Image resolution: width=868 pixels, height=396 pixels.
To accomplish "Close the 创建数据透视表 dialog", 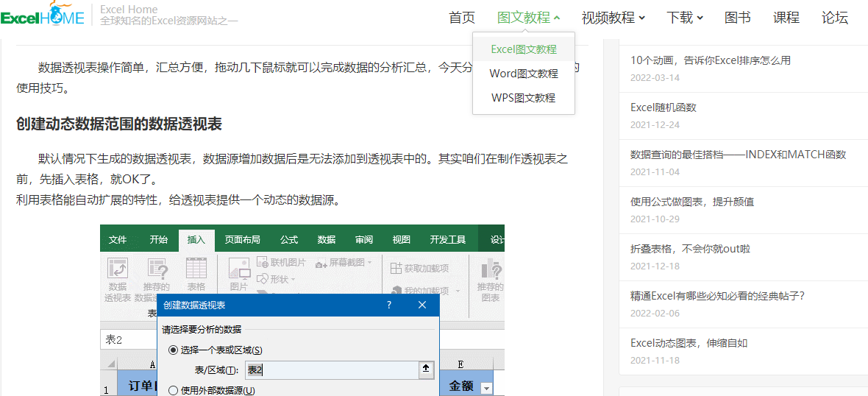I will point(422,305).
